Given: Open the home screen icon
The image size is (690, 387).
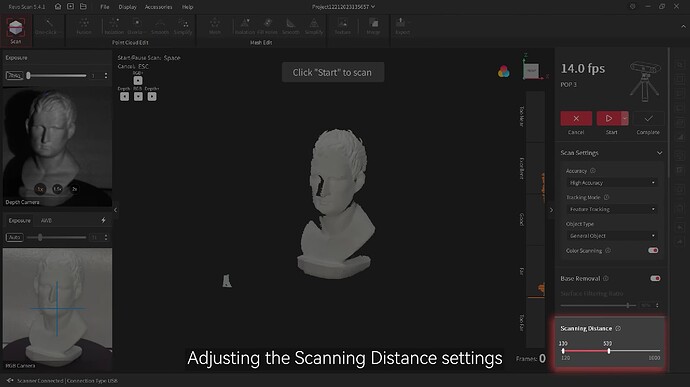Looking at the screenshot, I should click(58, 7).
